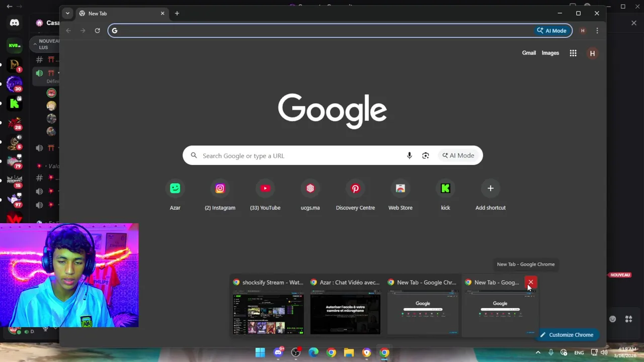Click the system tray microphone icon

coord(551,352)
